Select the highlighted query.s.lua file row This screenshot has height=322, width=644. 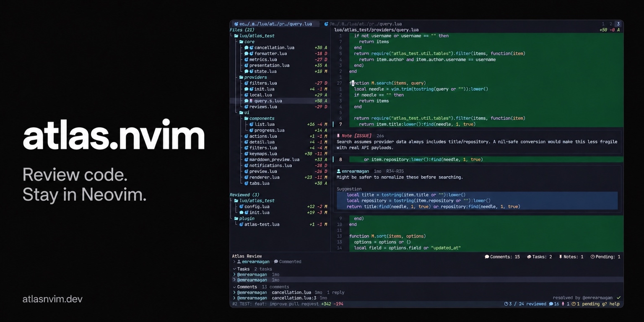(x=280, y=101)
